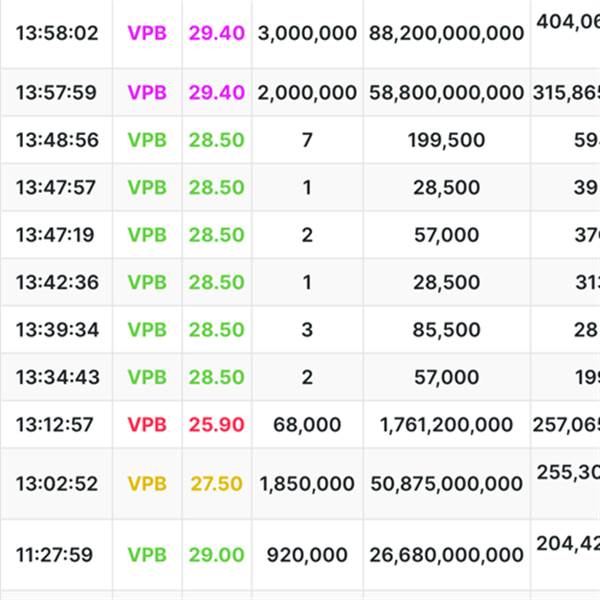The height and width of the screenshot is (600, 600).
Task: Select the 3,000,000 volume cell
Action: point(307,33)
